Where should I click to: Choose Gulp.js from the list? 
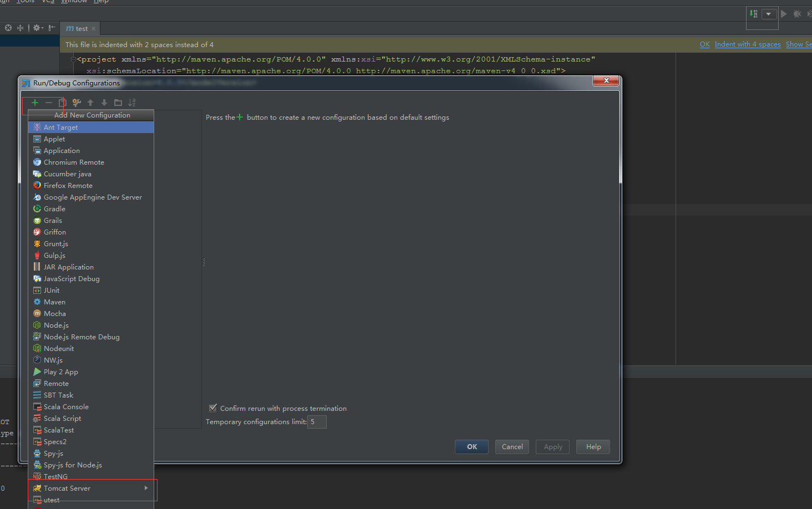[91, 256]
